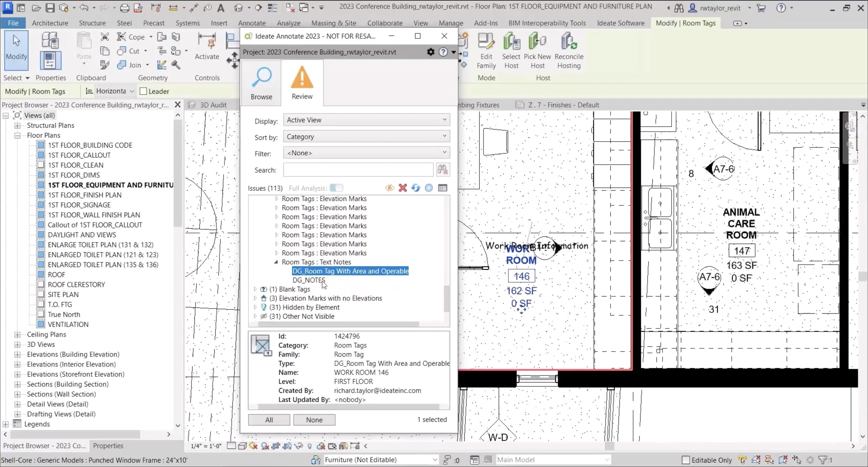This screenshot has width=868, height=467.
Task: Click the Reveal Hidden Elements lightbulb icon
Action: [x=309, y=446]
